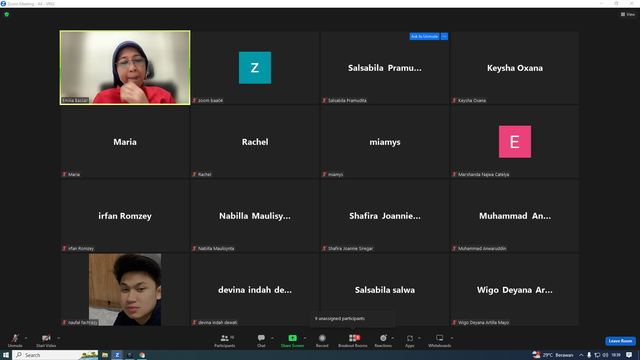Screen dimensions: 640x360
Task: Click muted mic icon beside Shafira Joannie Siregar
Action: tap(324, 248)
